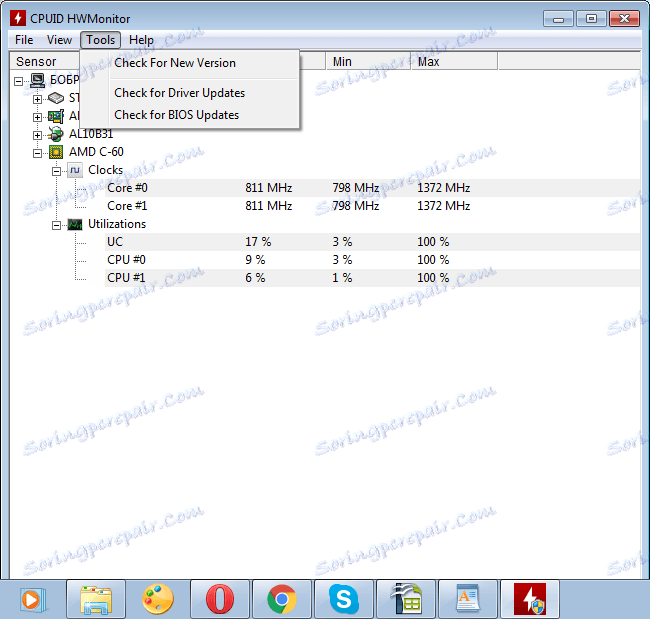The image size is (650, 619).
Task: Click the Utilizations graph icon
Action: 75,224
